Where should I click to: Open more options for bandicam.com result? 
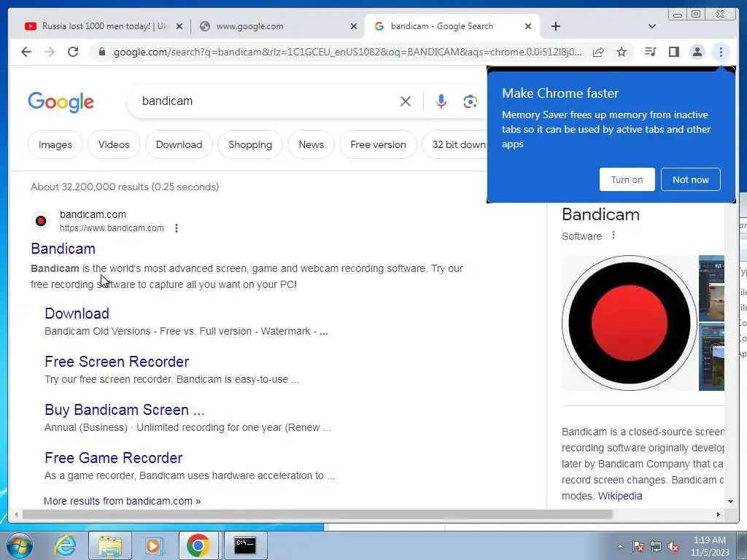(177, 228)
